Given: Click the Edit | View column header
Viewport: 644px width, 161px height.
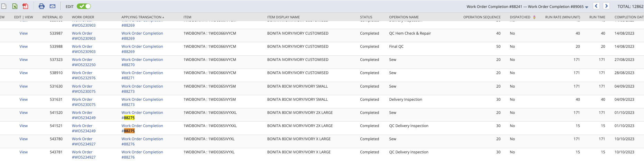Looking at the screenshot, I should point(23,17).
